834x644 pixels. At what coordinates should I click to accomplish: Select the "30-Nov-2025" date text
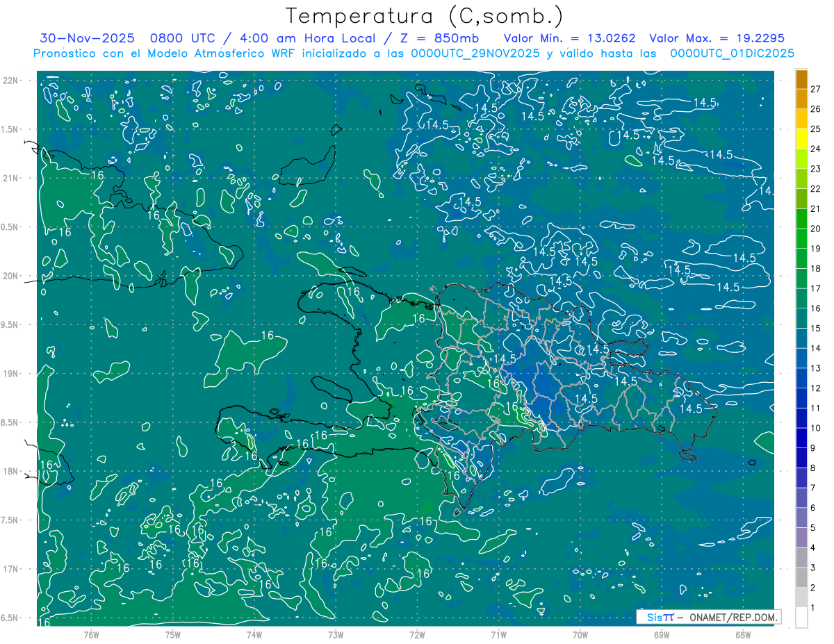tap(86, 38)
